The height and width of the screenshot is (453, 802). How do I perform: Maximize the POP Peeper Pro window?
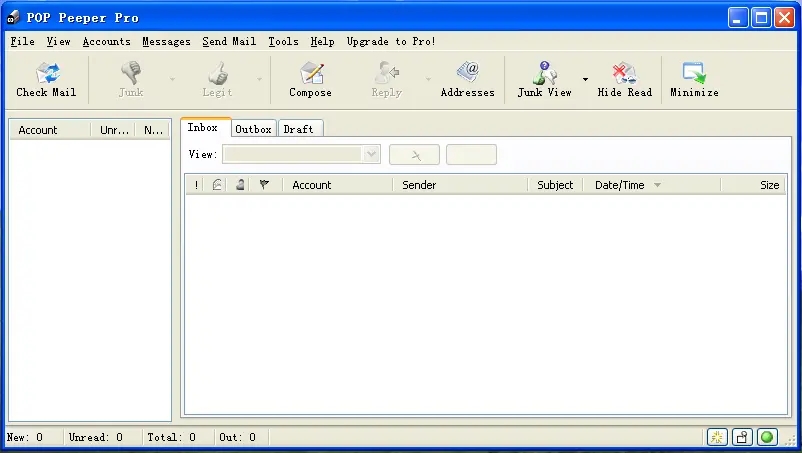coord(762,18)
